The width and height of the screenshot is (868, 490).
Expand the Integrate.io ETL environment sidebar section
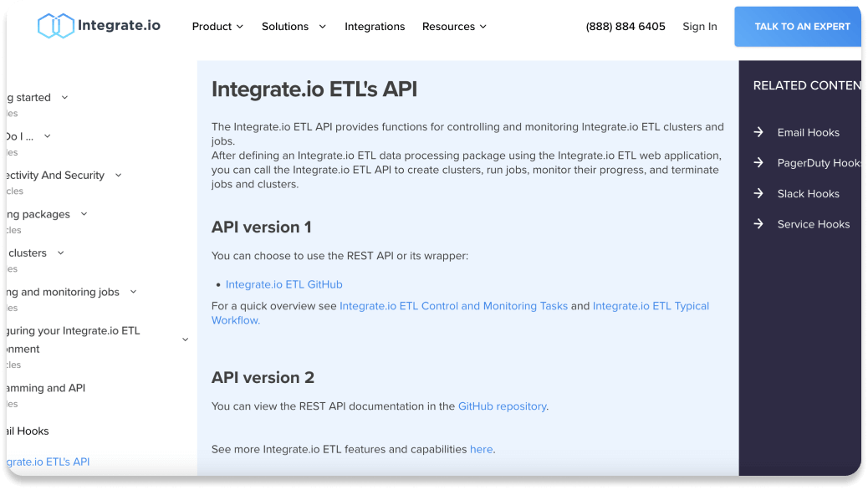click(x=185, y=339)
